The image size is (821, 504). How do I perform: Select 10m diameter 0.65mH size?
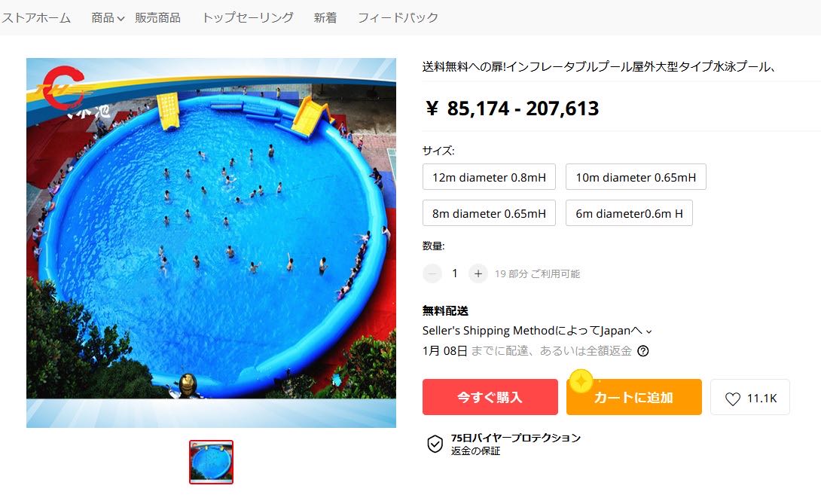click(x=636, y=177)
